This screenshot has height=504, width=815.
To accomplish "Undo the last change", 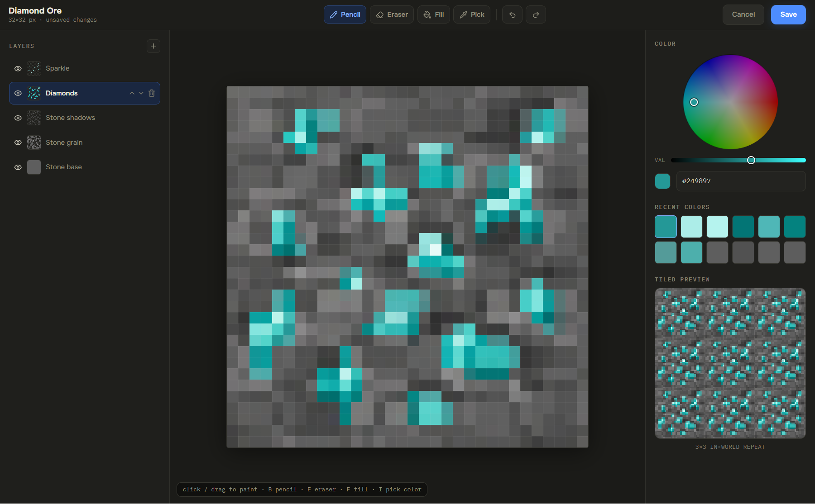I will (512, 14).
